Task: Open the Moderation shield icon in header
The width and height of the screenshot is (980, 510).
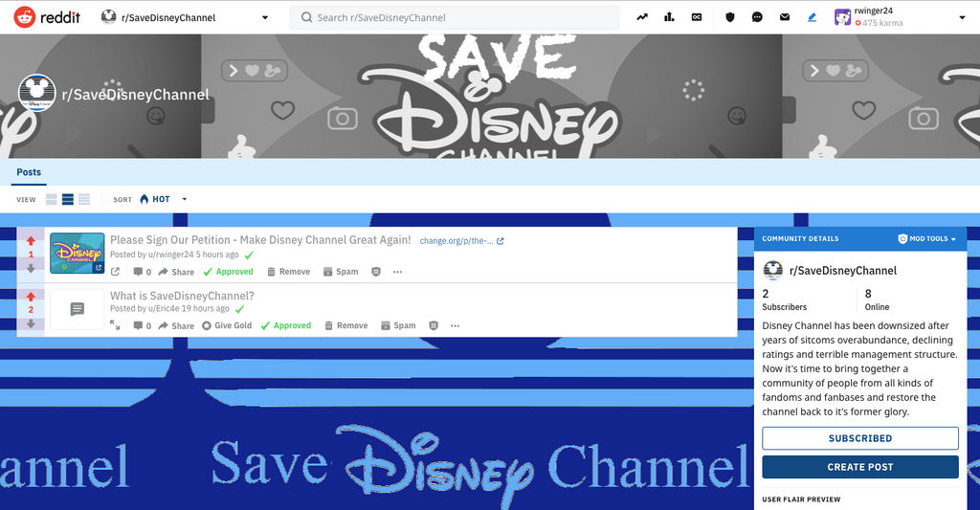Action: (730, 17)
